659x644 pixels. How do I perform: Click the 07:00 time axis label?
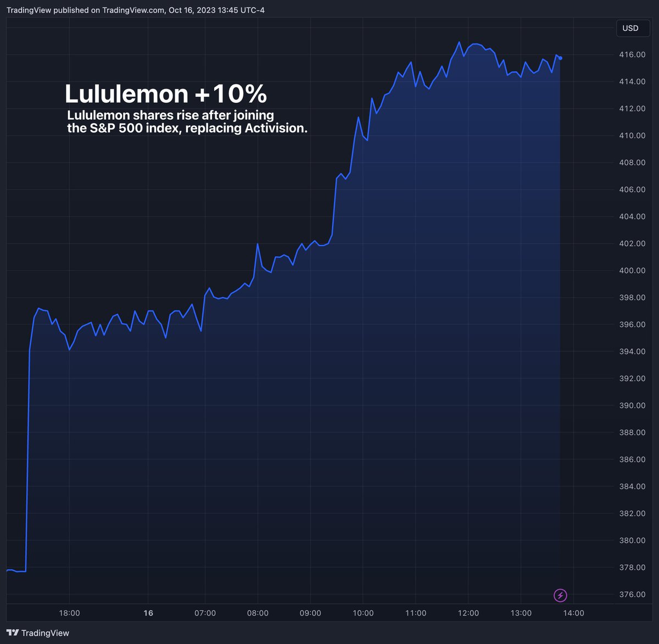(x=205, y=613)
